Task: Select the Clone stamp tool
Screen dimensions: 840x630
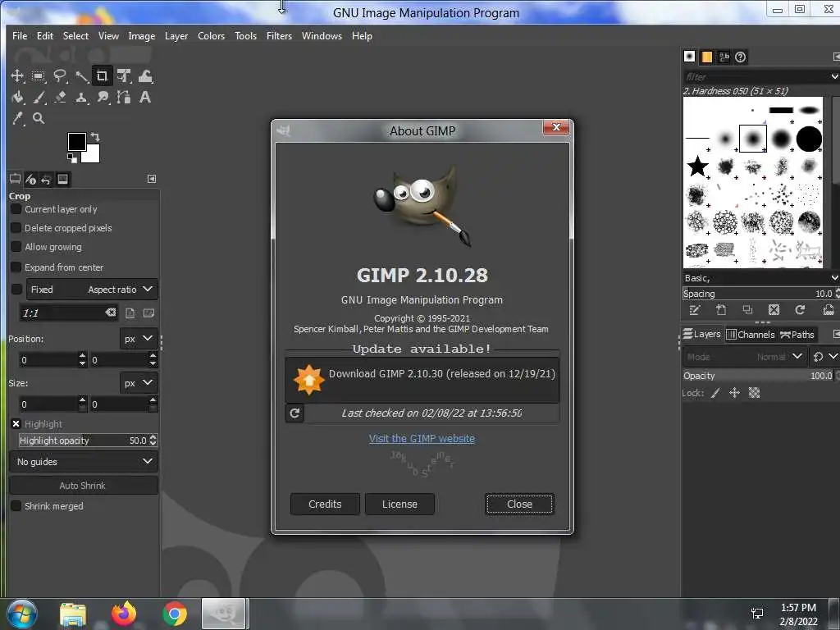Action: [x=81, y=97]
